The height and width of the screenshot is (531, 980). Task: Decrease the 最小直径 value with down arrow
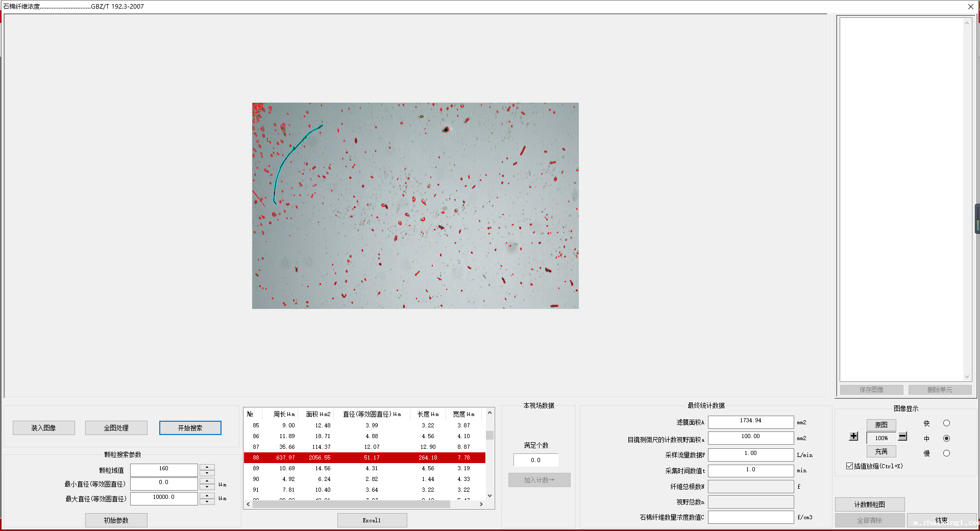click(207, 488)
